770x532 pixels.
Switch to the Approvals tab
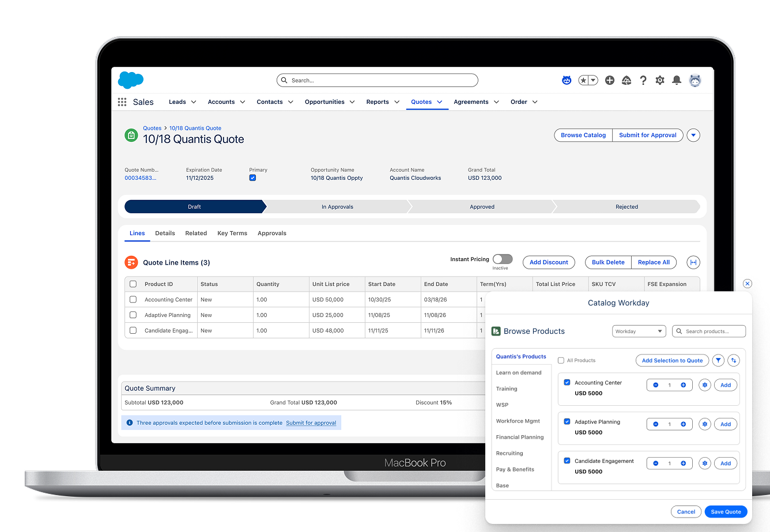click(272, 233)
